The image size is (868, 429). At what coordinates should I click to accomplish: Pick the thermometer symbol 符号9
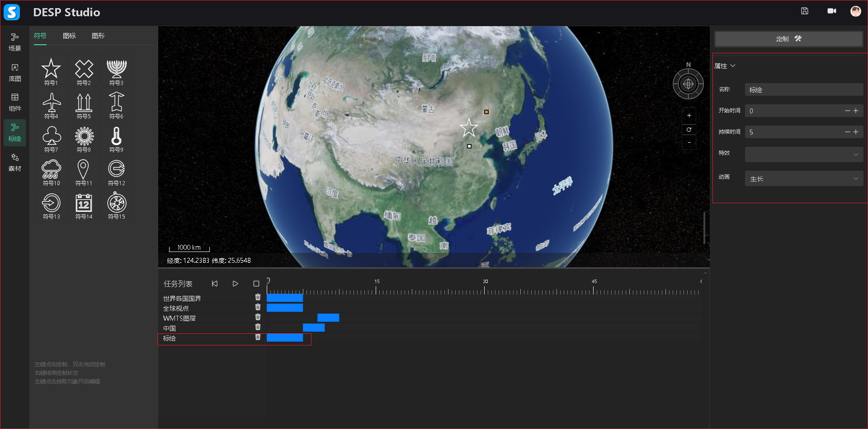[116, 136]
